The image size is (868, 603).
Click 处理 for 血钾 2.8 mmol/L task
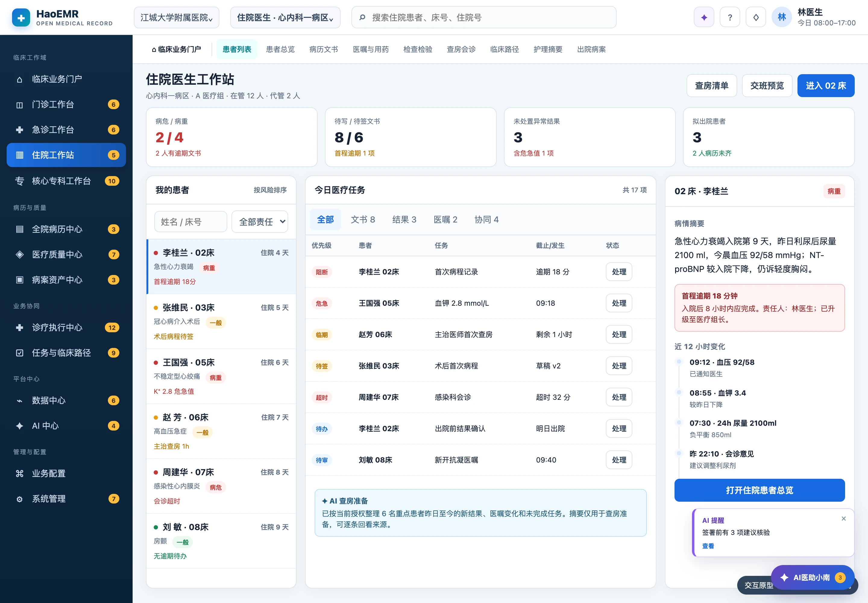[x=619, y=303]
